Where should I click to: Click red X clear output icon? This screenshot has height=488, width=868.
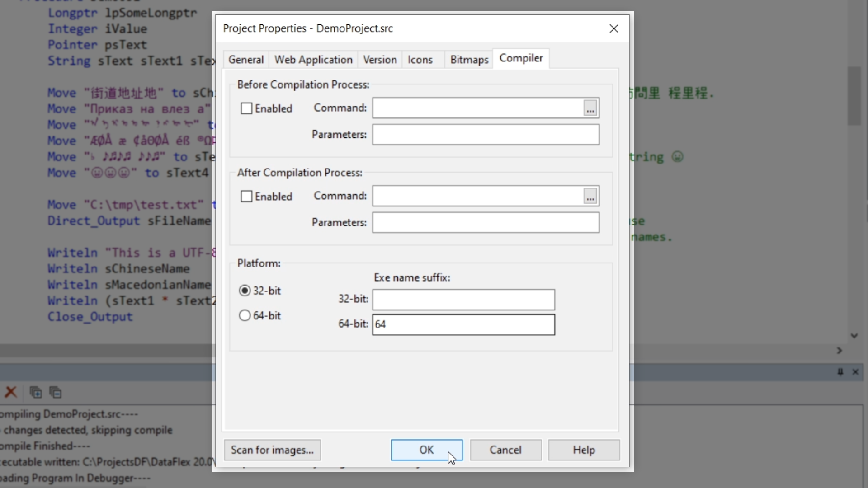tap(11, 392)
